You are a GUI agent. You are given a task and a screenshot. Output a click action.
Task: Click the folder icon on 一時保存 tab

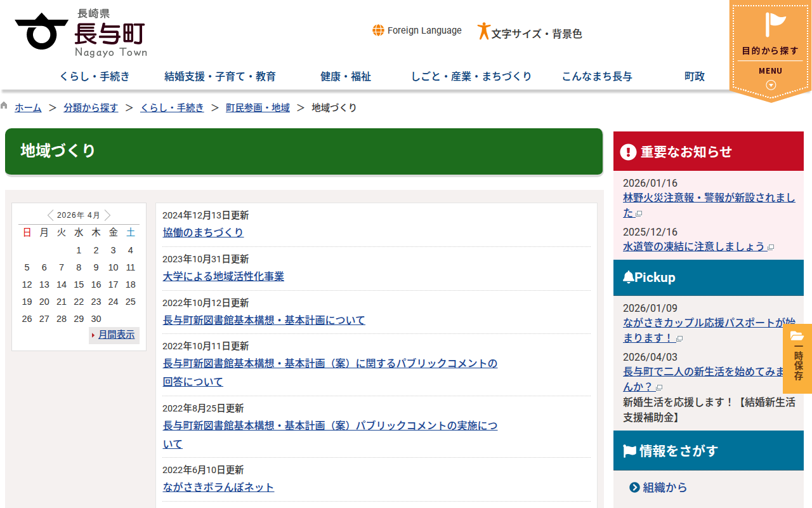point(797,336)
